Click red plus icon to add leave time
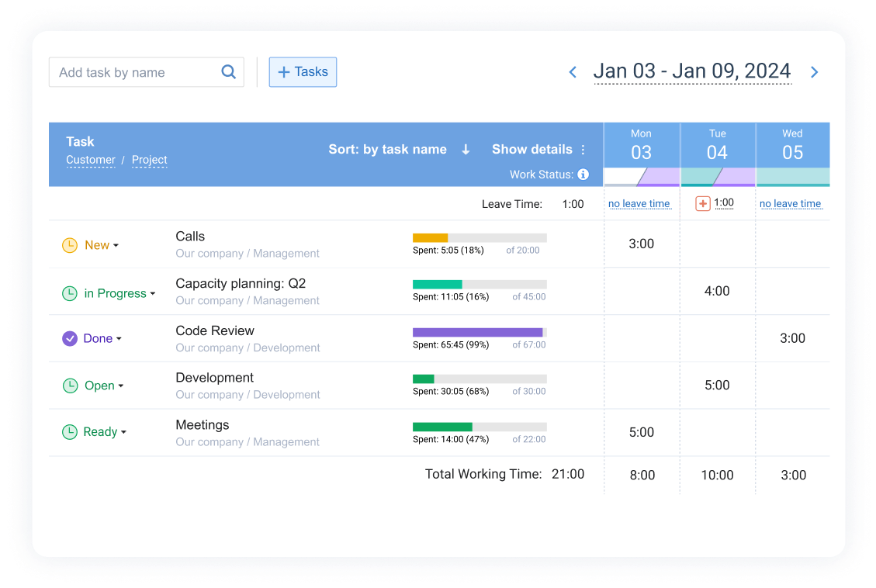 [x=703, y=204]
